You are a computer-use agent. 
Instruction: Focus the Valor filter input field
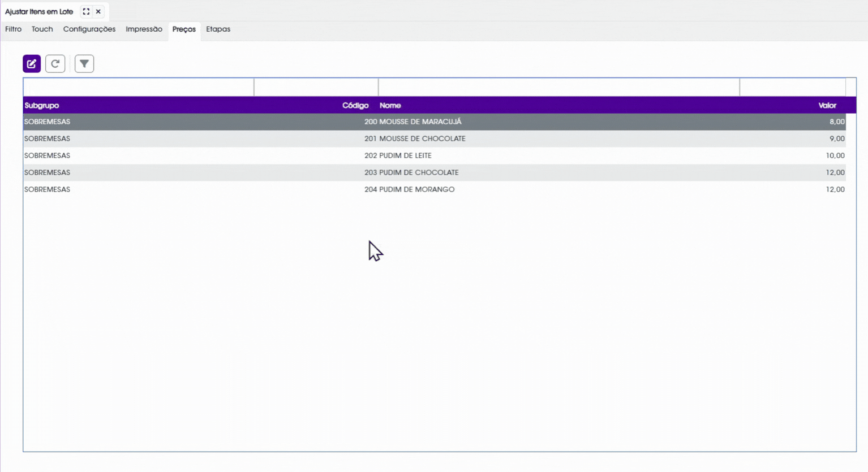click(793, 87)
